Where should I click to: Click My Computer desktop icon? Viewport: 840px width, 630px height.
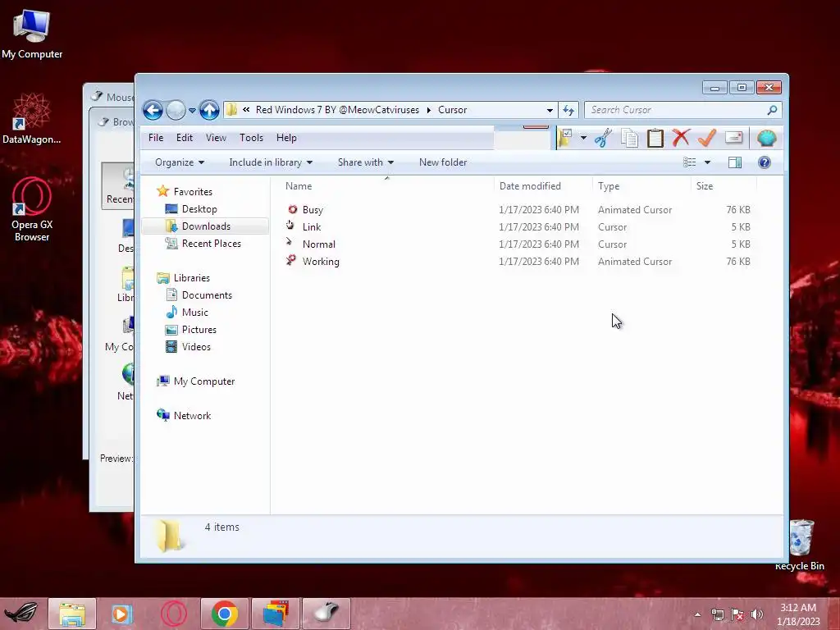click(x=32, y=34)
